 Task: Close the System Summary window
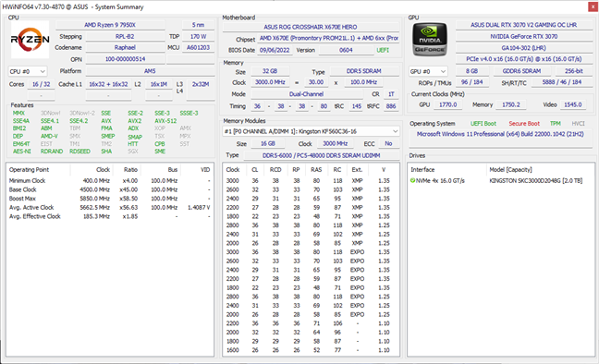[x=593, y=6]
